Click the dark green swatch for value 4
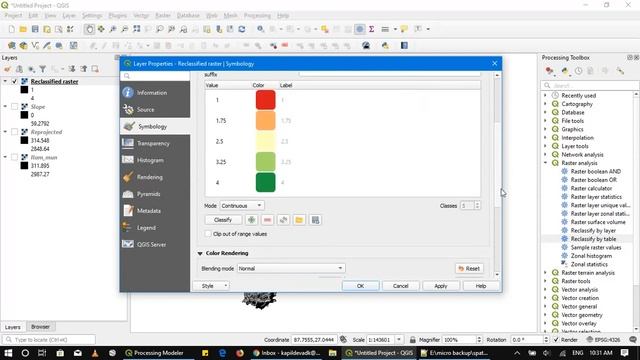This screenshot has width=640, height=360. click(265, 182)
